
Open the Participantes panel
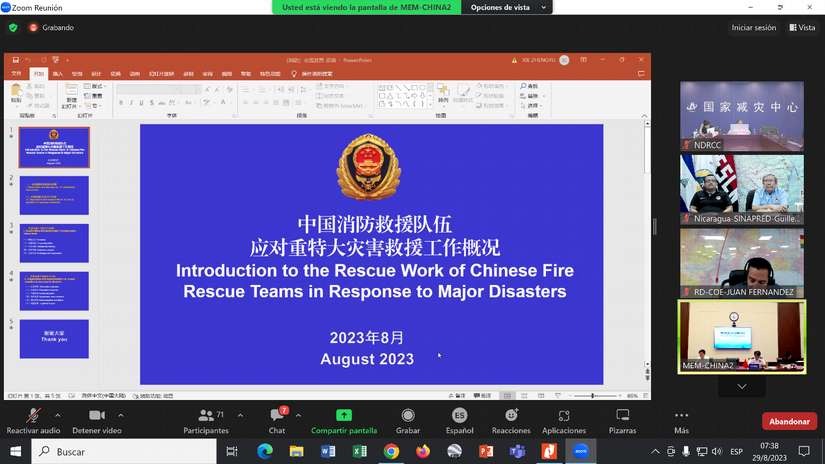206,416
